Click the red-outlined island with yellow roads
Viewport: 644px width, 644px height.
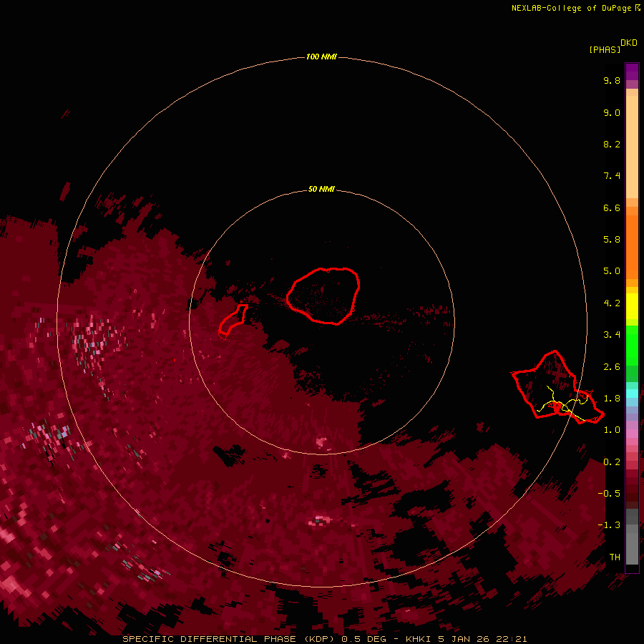[557, 388]
